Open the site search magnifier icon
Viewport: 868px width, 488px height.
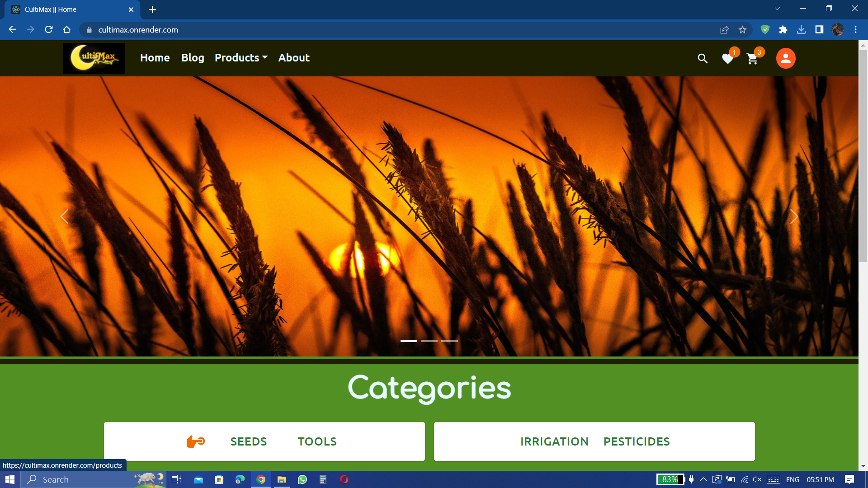(x=703, y=58)
